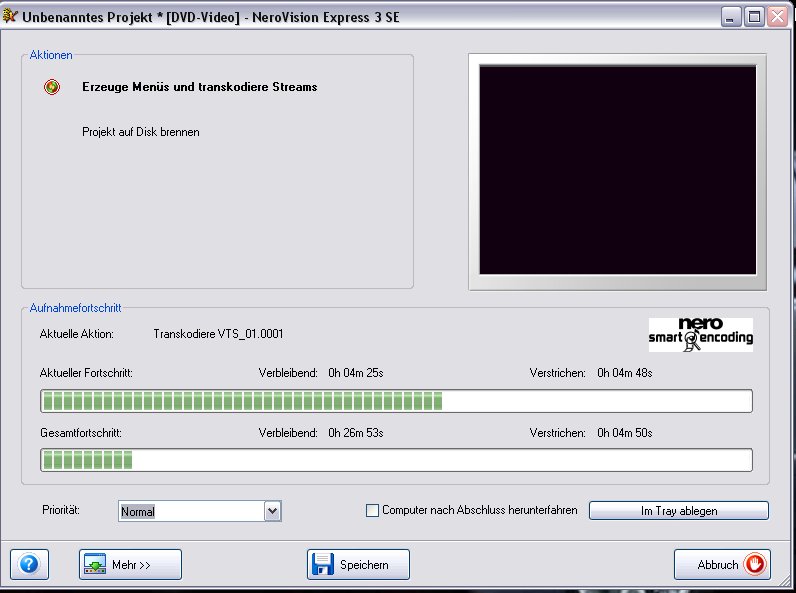Click remaining time '0h 04m 25s'
The height and width of the screenshot is (593, 796).
tap(356, 373)
